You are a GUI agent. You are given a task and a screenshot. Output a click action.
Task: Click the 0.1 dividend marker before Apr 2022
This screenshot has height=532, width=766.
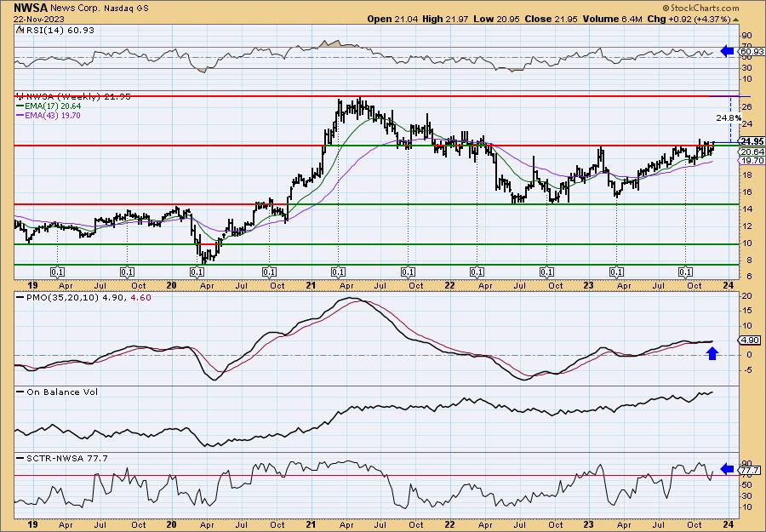click(x=477, y=272)
